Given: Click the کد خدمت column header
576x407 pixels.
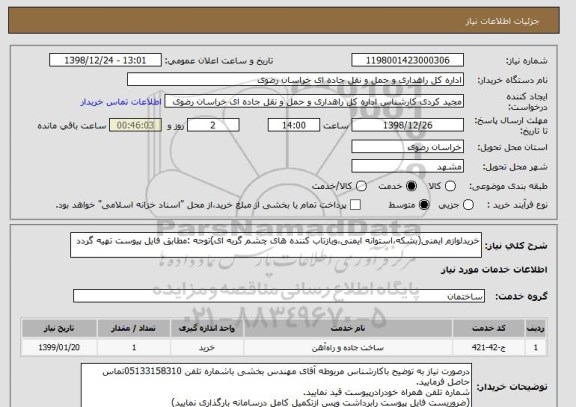Looking at the screenshot, I should pyautogui.click(x=489, y=328).
